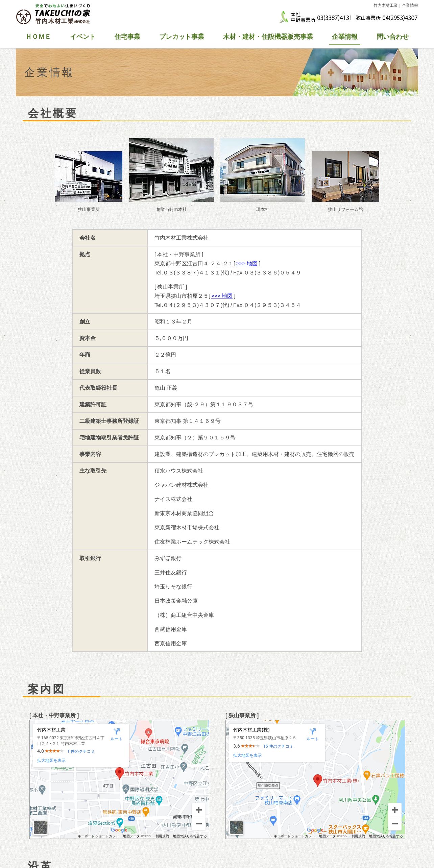Viewport: 434px width, 868px height.
Task: Click the 住友林業ホームテック株式会社 text
Action: pos(192,542)
